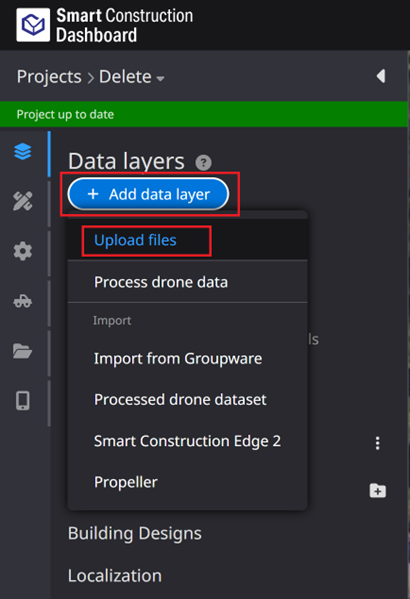Select the mobile device sidebar icon
Viewport: 410px width, 599px height.
23,401
